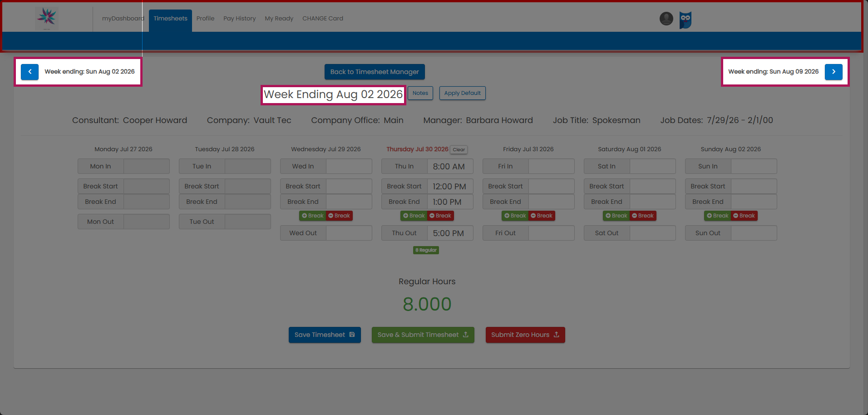Click the owl assistant icon
Image resolution: width=868 pixels, height=415 pixels.
(x=686, y=20)
